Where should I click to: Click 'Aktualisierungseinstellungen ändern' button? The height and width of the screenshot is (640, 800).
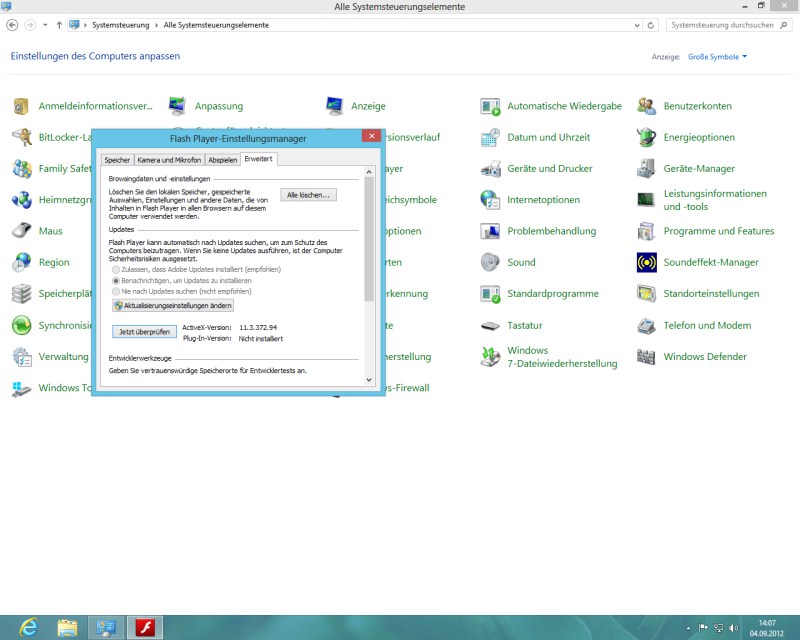pos(173,305)
